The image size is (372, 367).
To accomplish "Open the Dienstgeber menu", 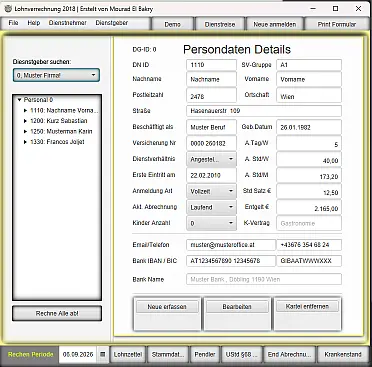I will click(x=112, y=23).
